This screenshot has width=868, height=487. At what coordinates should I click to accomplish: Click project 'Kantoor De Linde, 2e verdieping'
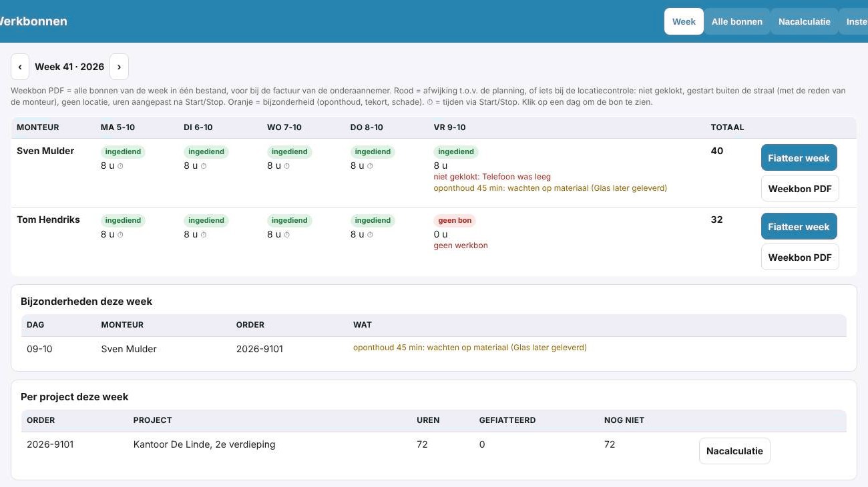pyautogui.click(x=204, y=444)
